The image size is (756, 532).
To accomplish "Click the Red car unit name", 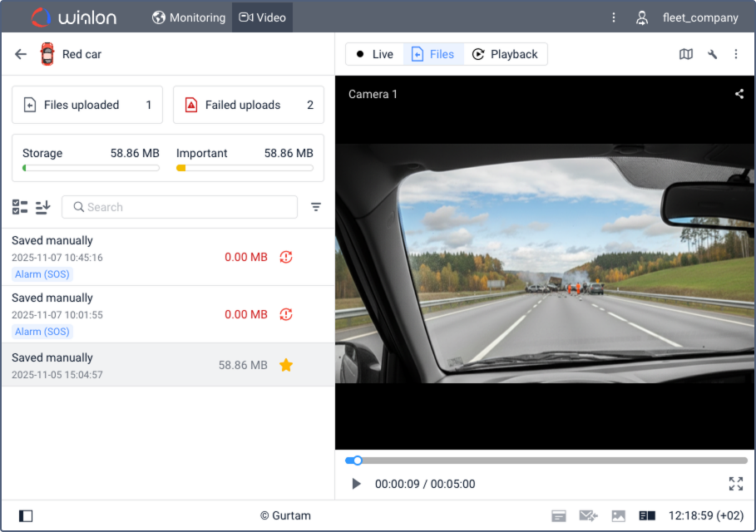I will (82, 54).
